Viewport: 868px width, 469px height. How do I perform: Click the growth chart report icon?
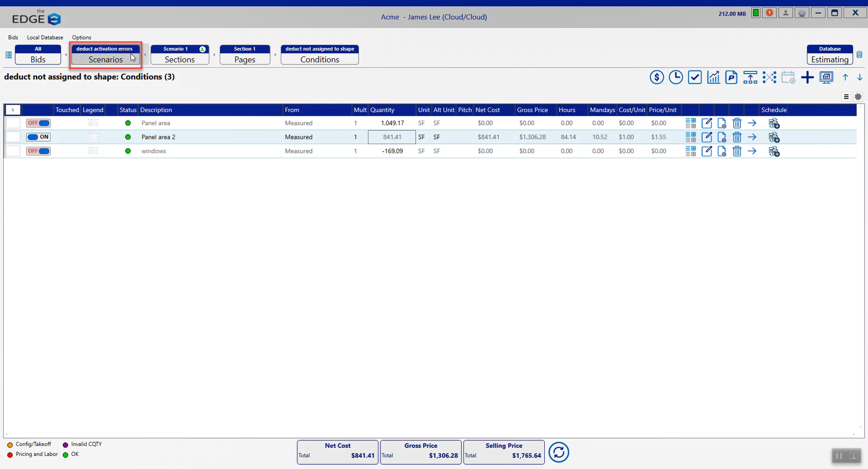pos(713,77)
